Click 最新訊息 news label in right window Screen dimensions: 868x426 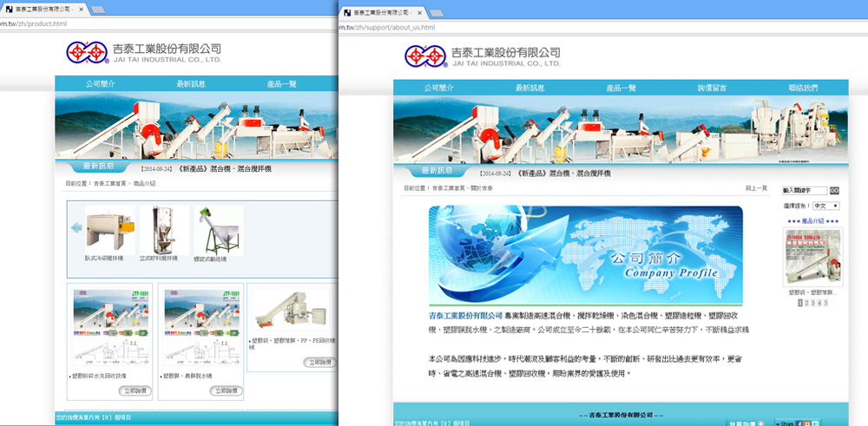point(437,171)
